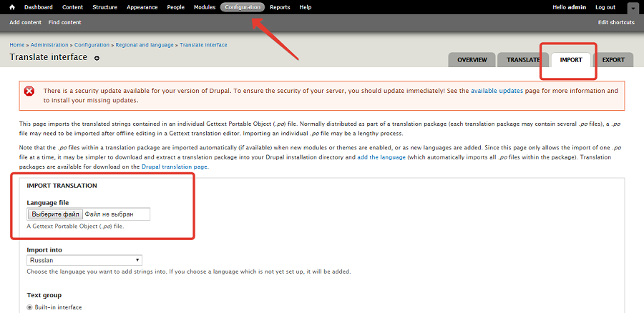Go to Configuration breadcrumb link
Image resolution: width=644 pixels, height=313 pixels.
click(92, 45)
